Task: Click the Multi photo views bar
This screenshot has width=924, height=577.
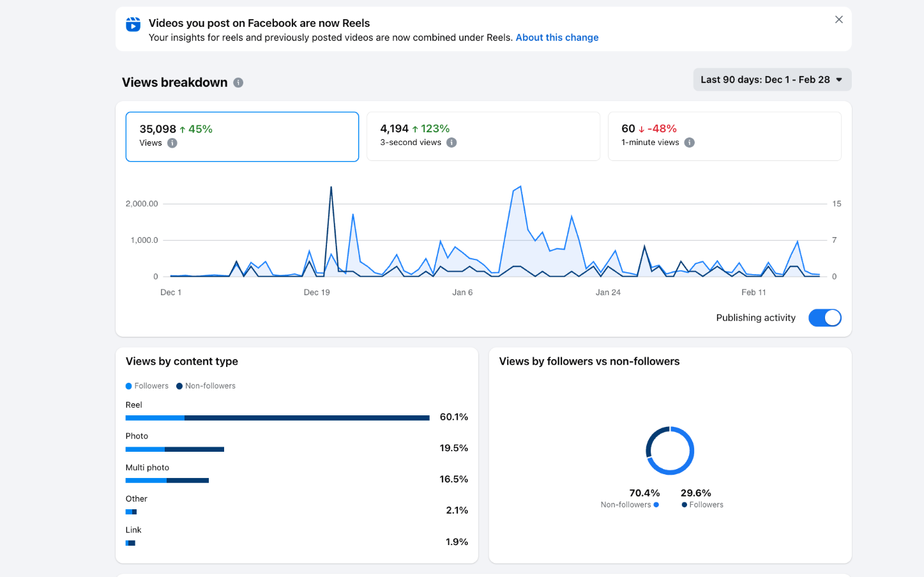Action: [167, 481]
